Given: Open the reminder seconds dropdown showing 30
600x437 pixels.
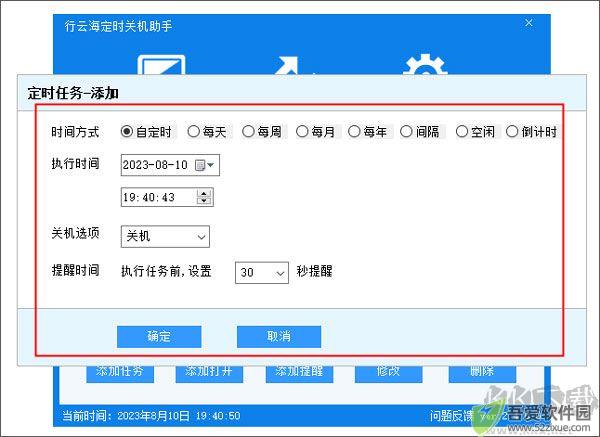Looking at the screenshot, I should (x=262, y=273).
